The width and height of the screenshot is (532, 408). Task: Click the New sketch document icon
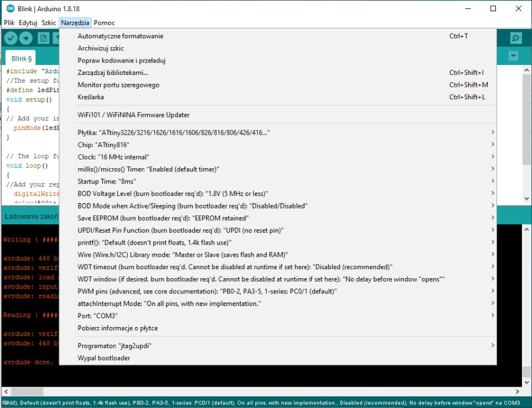tap(44, 38)
